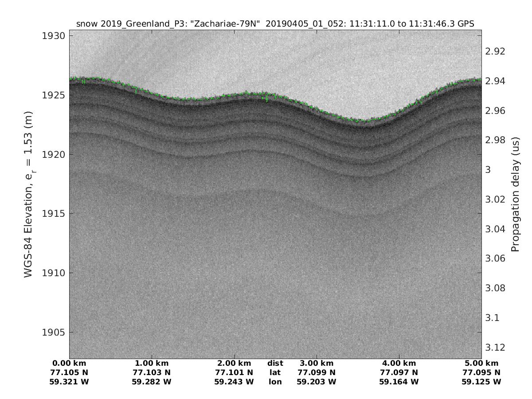Click the 5.00 km distance label
532x399 pixels.
coord(481,364)
